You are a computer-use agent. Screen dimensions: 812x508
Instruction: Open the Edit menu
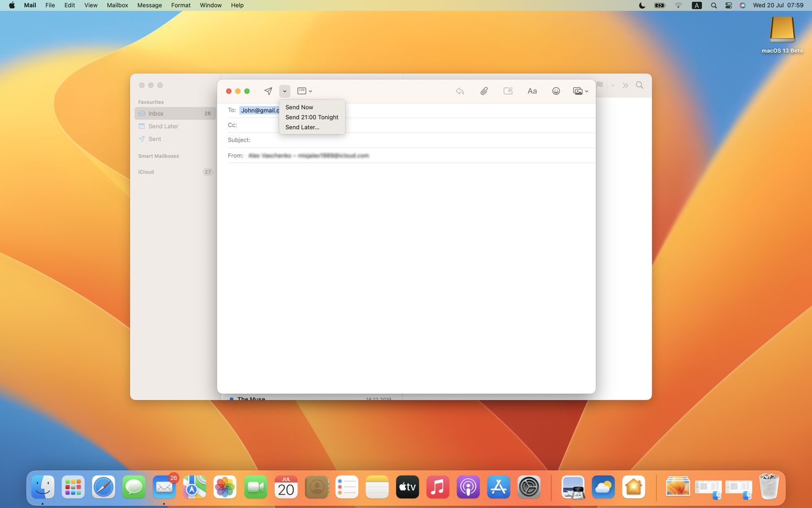coord(70,5)
